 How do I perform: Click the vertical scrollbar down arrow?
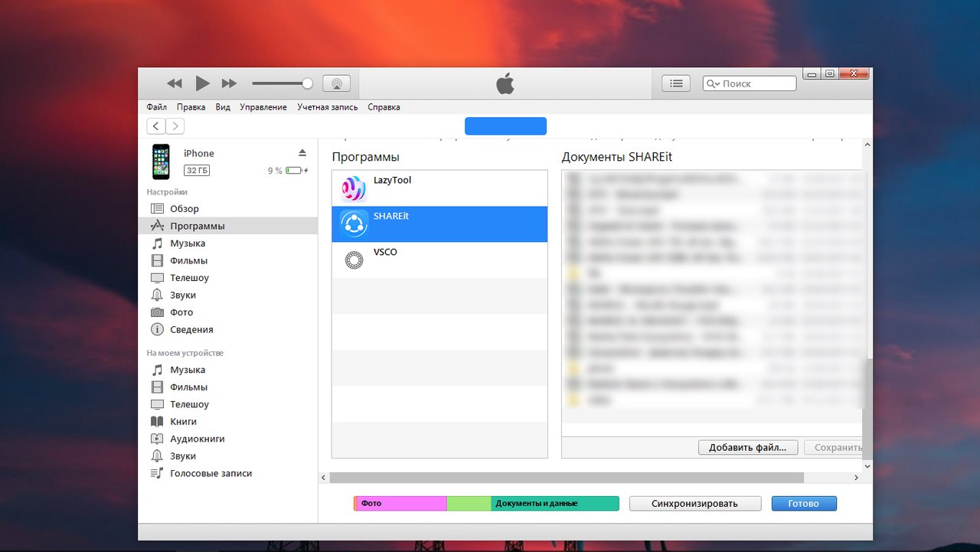tap(867, 465)
